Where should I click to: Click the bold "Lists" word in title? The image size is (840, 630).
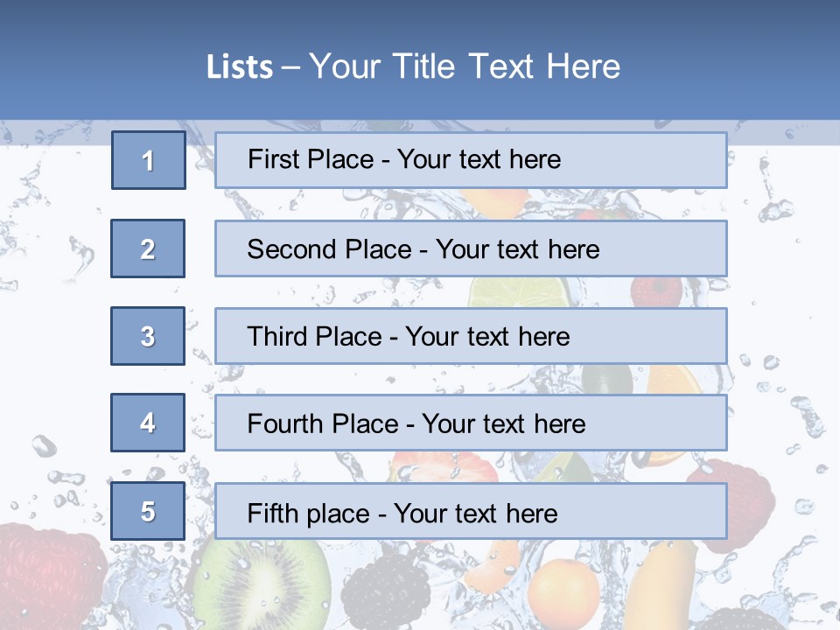(239, 67)
